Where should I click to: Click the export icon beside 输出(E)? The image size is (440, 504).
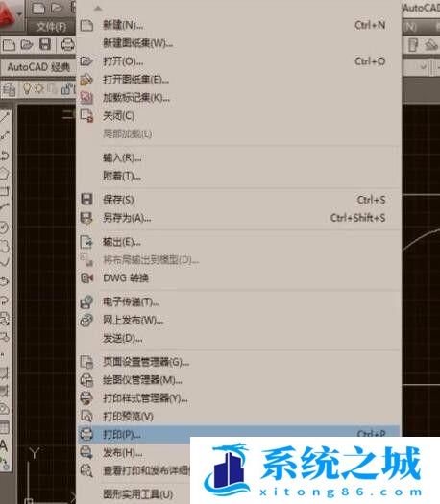click(x=86, y=242)
